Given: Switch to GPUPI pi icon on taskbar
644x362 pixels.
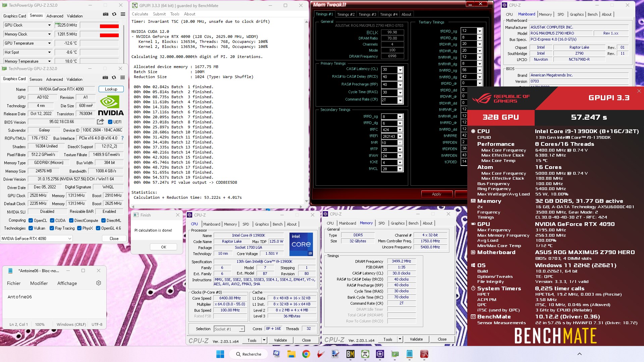Looking at the screenshot, I should click(365, 354).
